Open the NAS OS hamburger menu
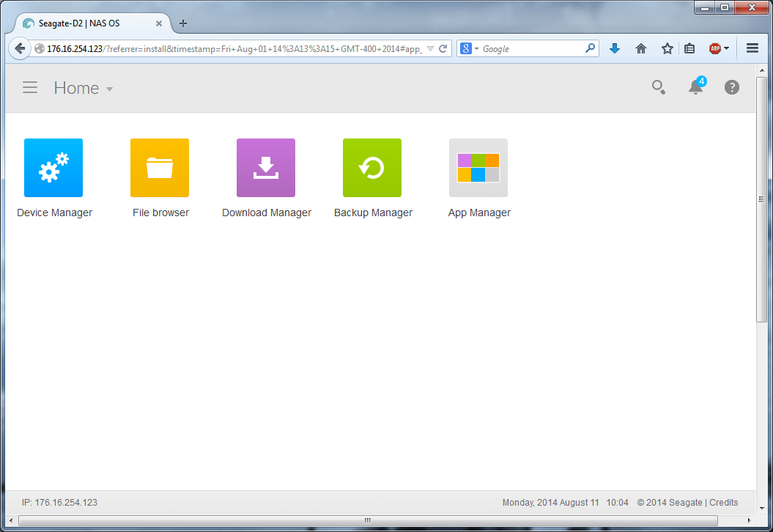This screenshot has height=532, width=773. point(30,88)
